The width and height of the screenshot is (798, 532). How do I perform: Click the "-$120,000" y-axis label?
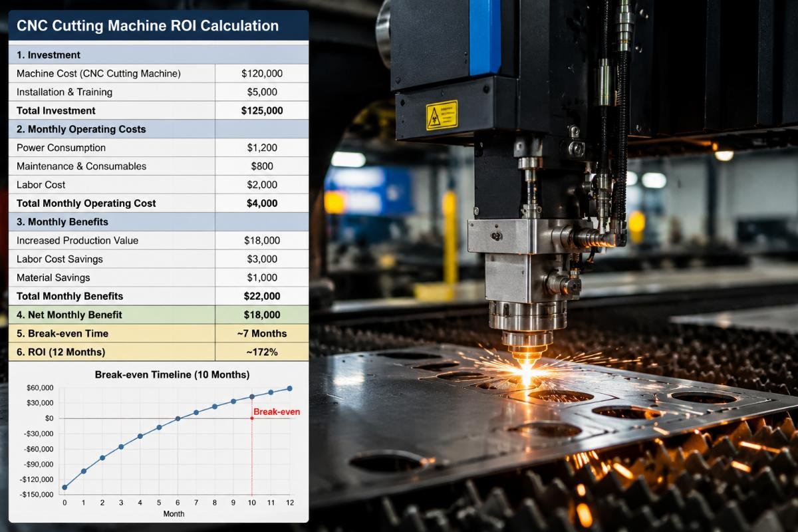[x=37, y=479]
